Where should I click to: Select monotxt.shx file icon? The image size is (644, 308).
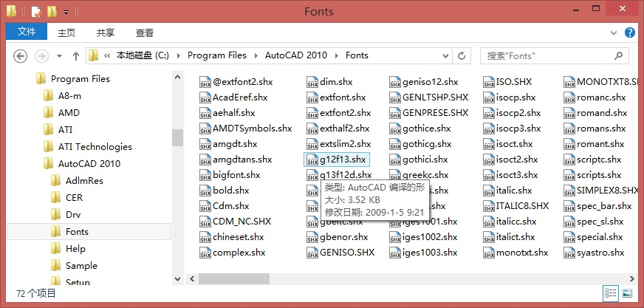pyautogui.click(x=489, y=253)
